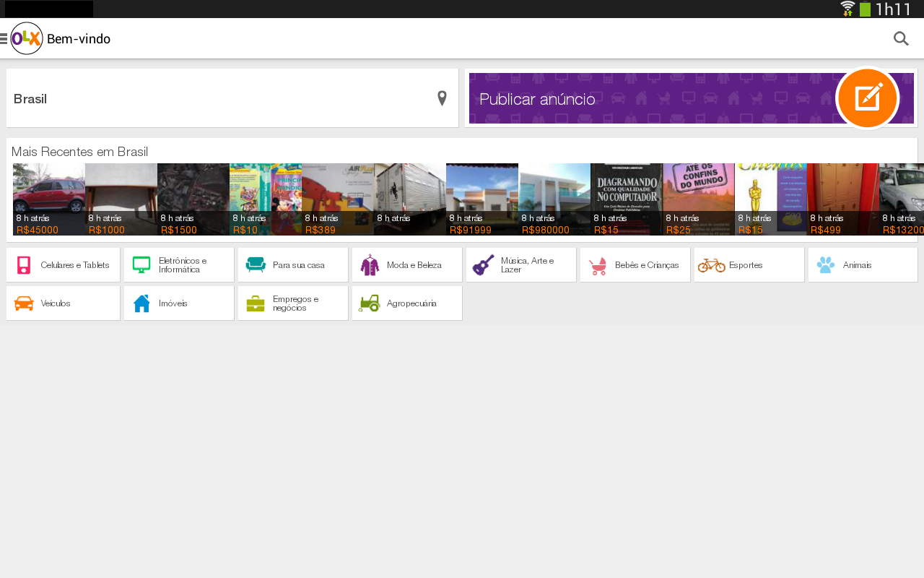This screenshot has height=578, width=924.
Task: Tap the tractor icon for Agropecuária
Action: point(370,303)
